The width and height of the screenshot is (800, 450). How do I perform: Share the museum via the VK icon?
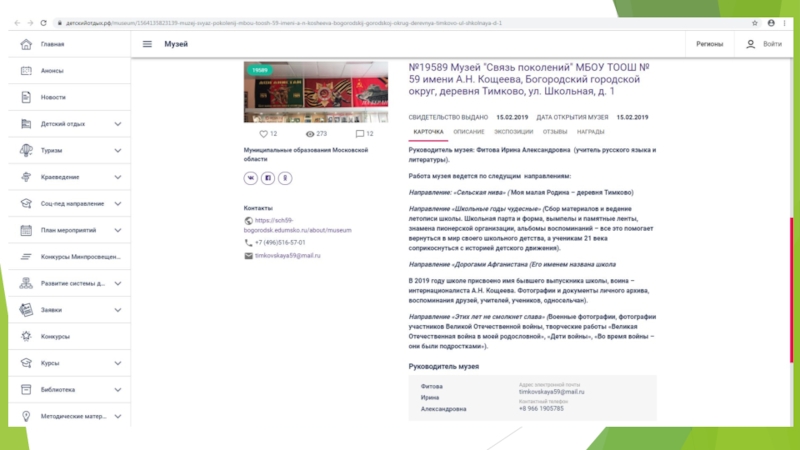251,178
